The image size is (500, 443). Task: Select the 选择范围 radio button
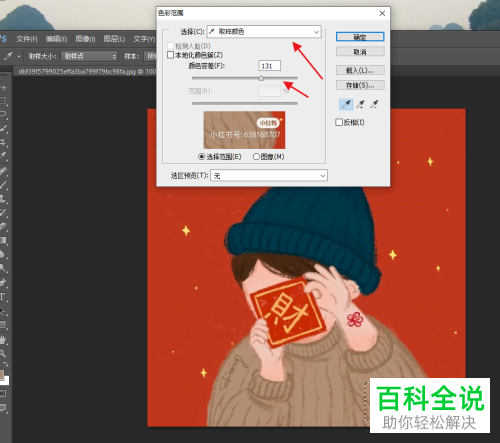(201, 157)
